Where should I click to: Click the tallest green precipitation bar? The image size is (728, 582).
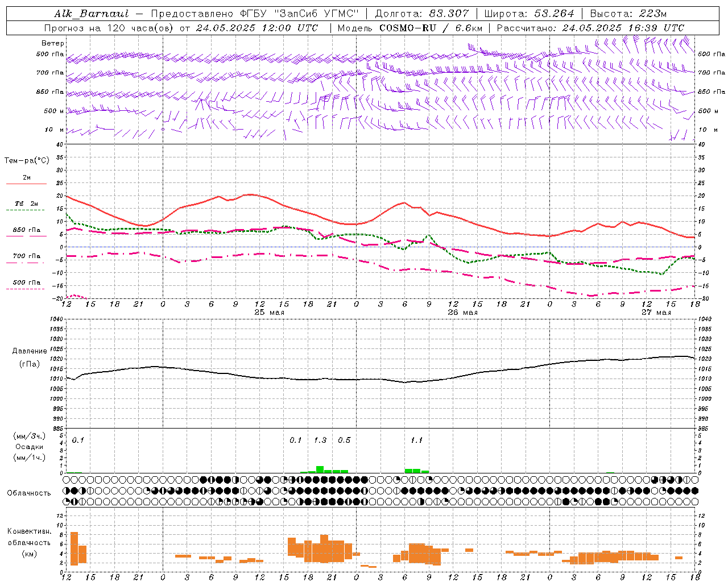[320, 469]
